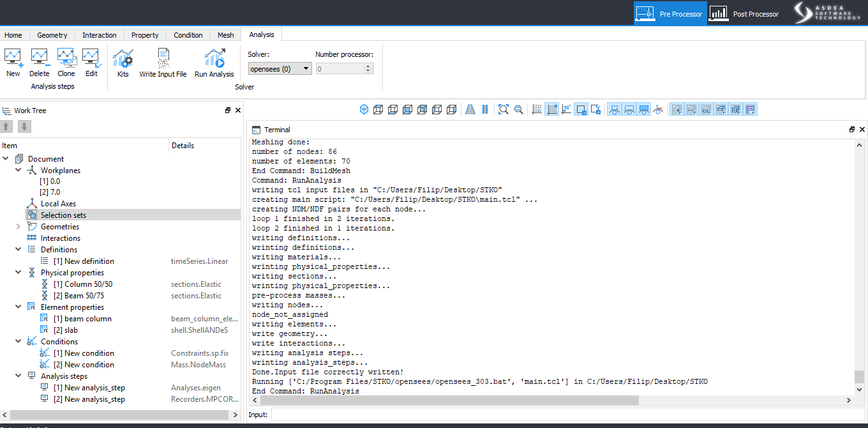Enable perspective road-shaped view icon
Image resolution: width=868 pixels, height=428 pixels.
(470, 109)
